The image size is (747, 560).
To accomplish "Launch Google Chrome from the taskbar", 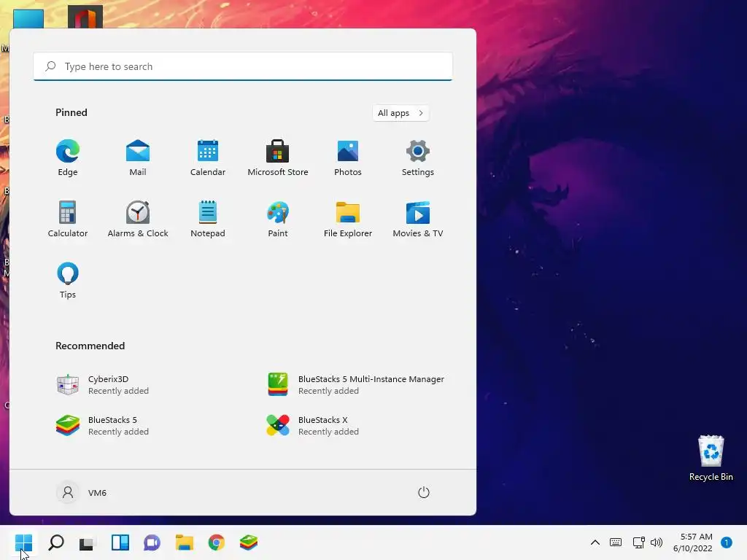I will 216,542.
